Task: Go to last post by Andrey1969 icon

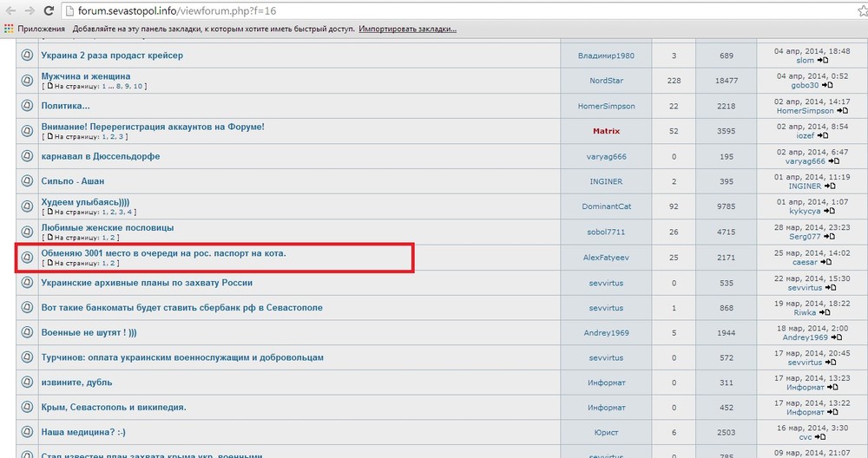Action: (836, 337)
